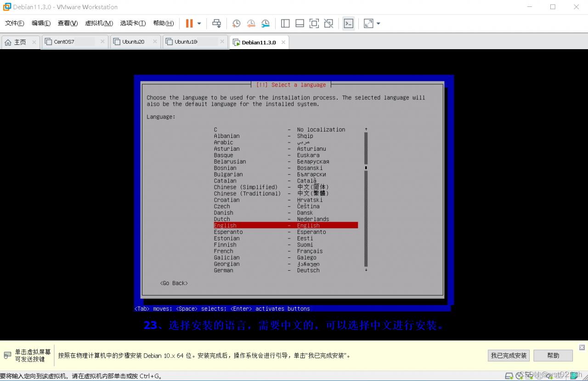The height and width of the screenshot is (381, 588).
Task: Close the 主页 home tab
Action: click(x=34, y=42)
